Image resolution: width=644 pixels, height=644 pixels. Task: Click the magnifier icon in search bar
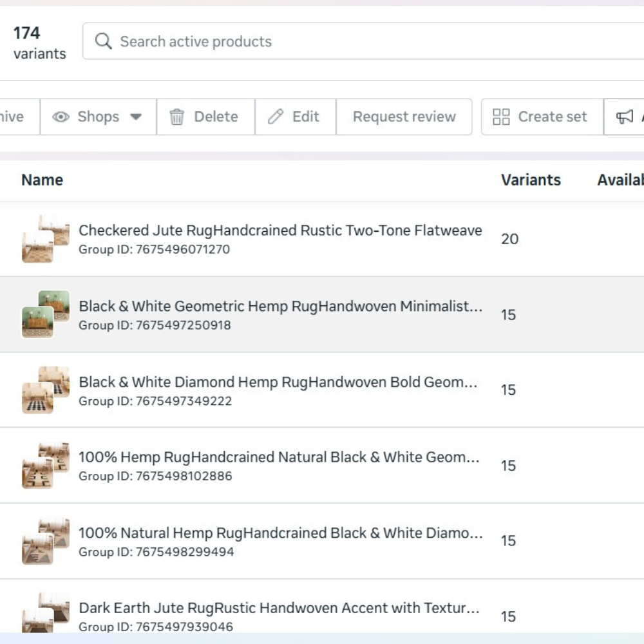click(x=103, y=41)
